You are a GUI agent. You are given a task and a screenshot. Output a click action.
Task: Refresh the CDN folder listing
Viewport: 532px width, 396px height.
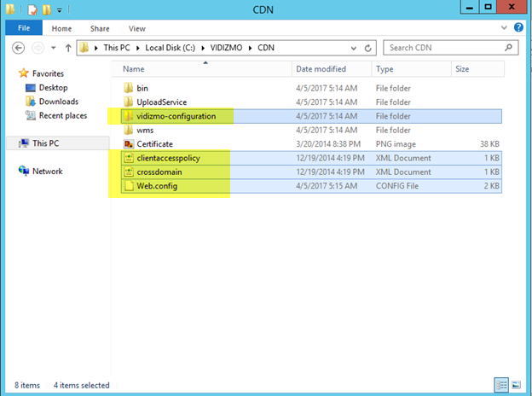[x=368, y=48]
